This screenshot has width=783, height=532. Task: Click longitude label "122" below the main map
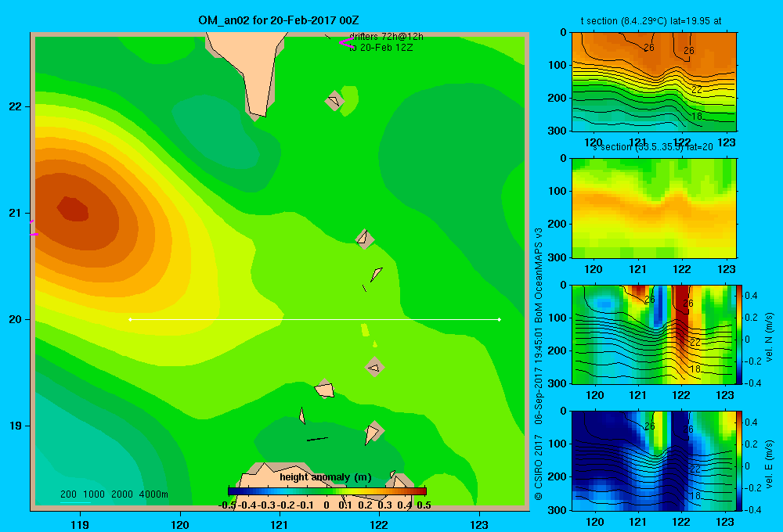tap(379, 524)
